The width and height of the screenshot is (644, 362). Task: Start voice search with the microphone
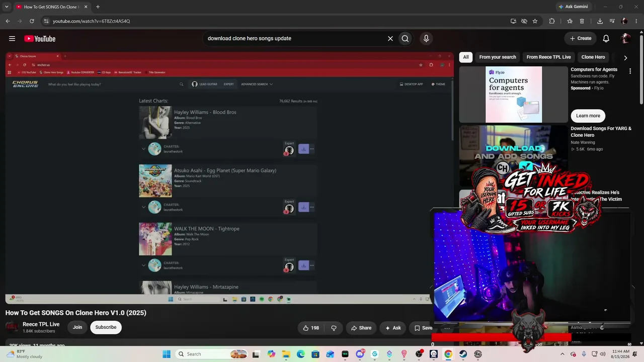[x=426, y=38]
